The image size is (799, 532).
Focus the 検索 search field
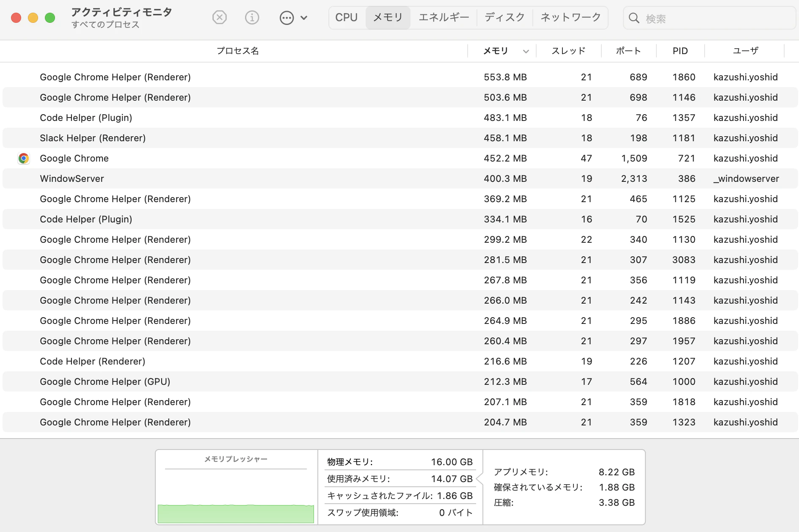tap(710, 18)
